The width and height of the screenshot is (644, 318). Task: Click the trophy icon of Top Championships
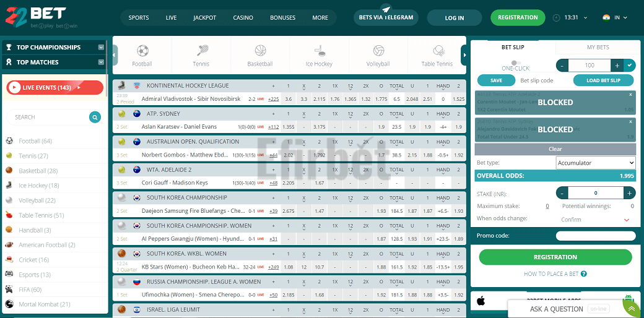(9, 47)
